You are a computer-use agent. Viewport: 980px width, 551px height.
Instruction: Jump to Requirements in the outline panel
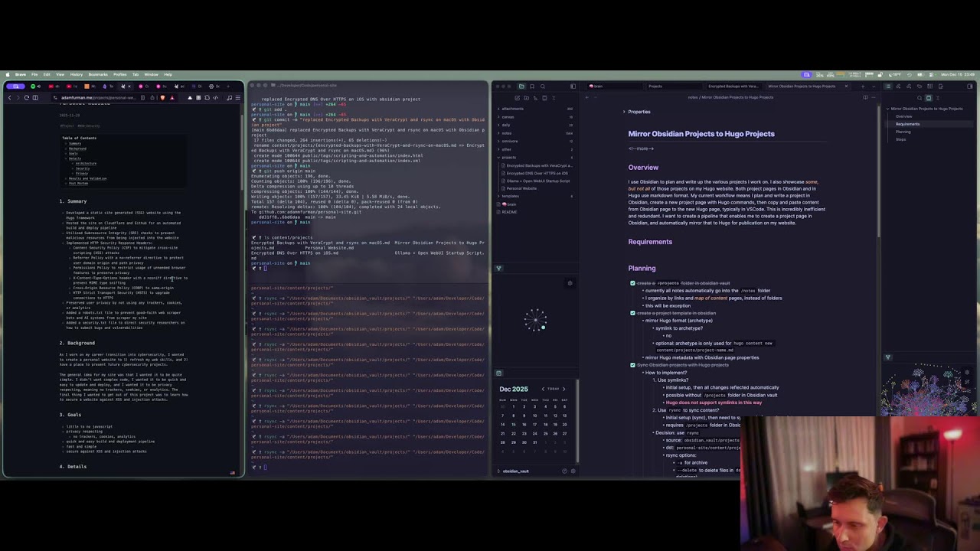[907, 124]
